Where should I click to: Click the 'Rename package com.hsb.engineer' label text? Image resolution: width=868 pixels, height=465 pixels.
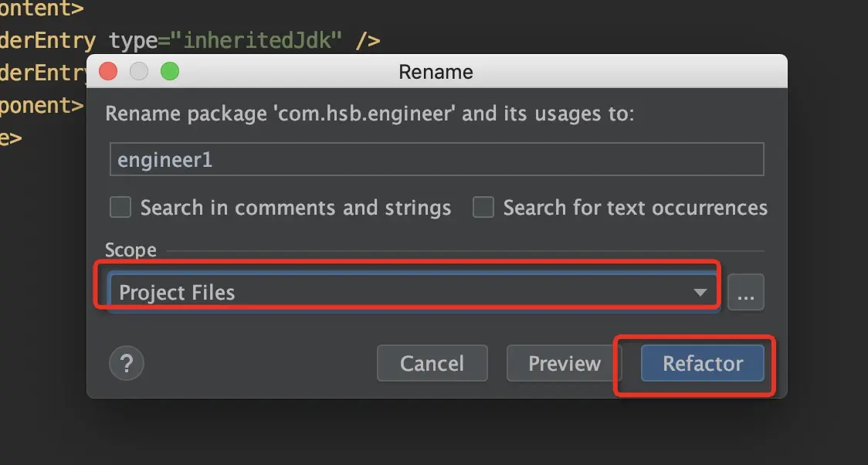pyautogui.click(x=369, y=114)
